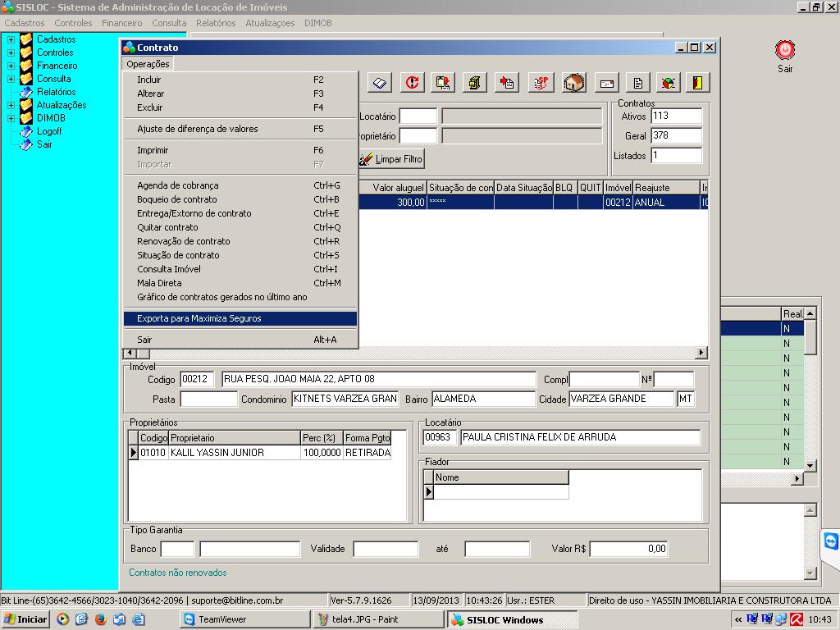Select Quitar contrato menu entry
The width and height of the screenshot is (840, 630).
[x=240, y=227]
